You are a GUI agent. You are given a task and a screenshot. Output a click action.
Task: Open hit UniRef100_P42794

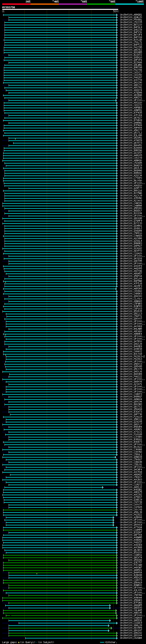point(131,70)
